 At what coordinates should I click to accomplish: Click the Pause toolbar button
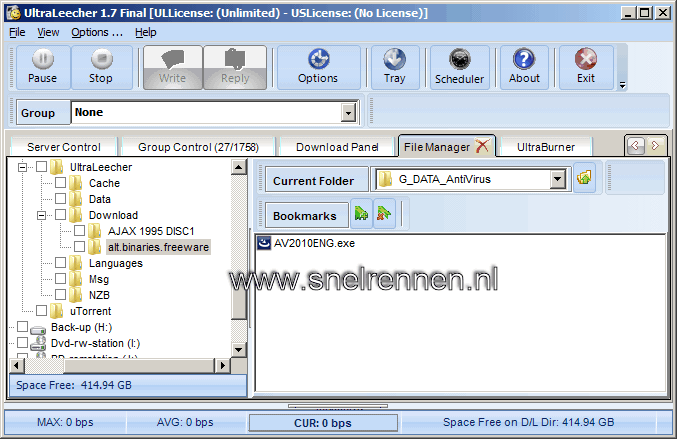coord(43,67)
